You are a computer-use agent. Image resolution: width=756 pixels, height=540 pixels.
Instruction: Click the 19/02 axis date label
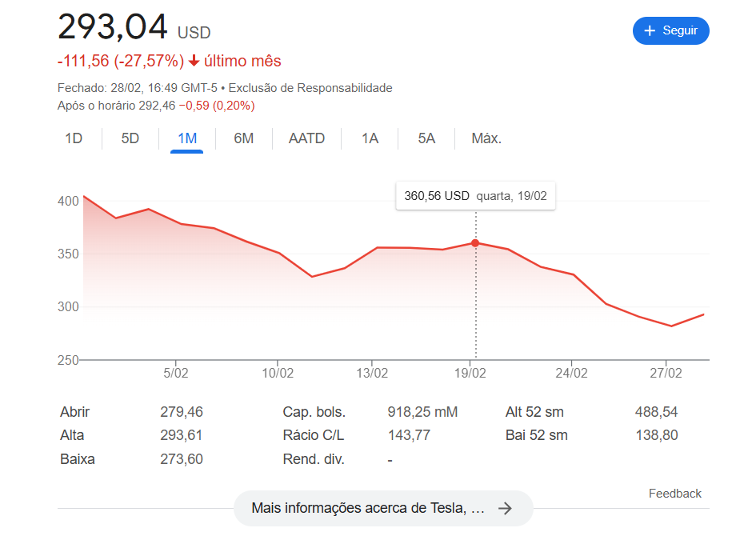(x=470, y=373)
